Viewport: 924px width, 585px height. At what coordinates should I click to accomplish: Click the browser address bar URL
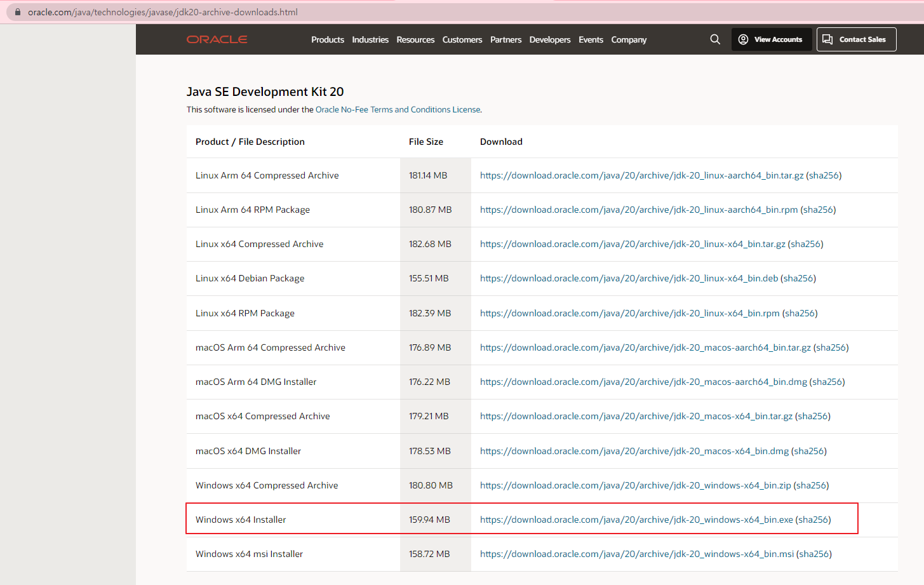tap(163, 12)
